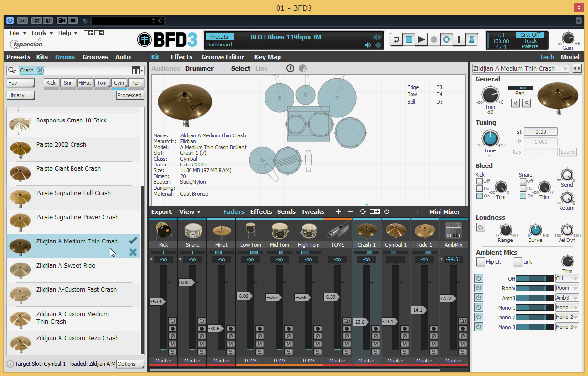The height and width of the screenshot is (376, 588).
Task: Click the Snare channel fader handle at 0.00
Action: pos(186,282)
